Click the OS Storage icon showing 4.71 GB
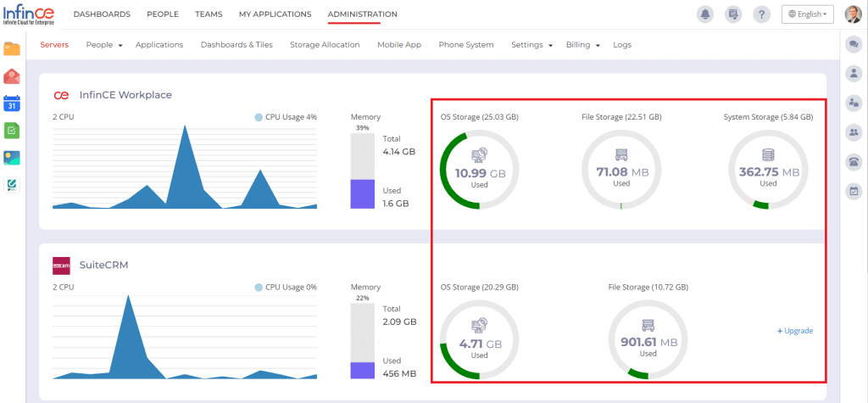The height and width of the screenshot is (403, 868). [479, 326]
